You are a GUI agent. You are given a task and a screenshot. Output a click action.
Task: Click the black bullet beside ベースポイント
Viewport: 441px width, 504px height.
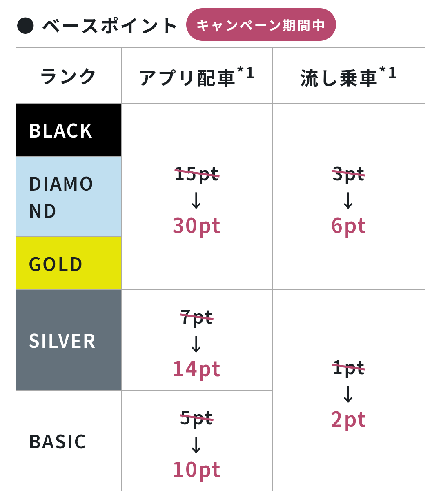click(x=25, y=25)
